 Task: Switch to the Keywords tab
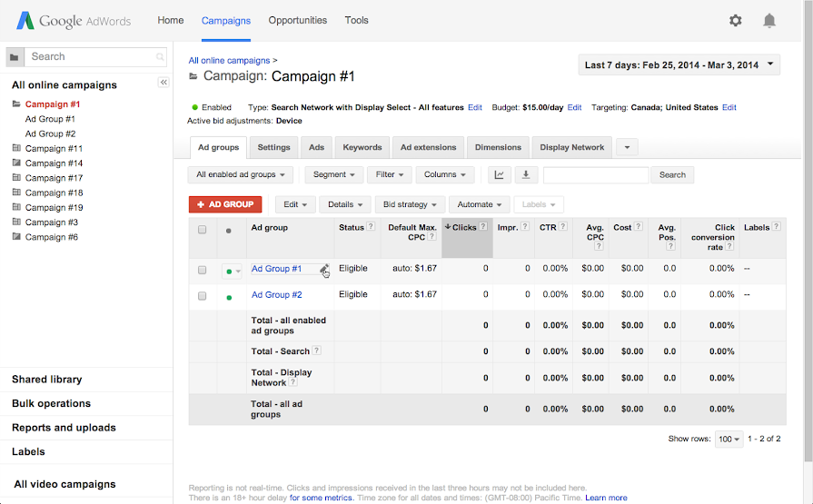click(362, 147)
